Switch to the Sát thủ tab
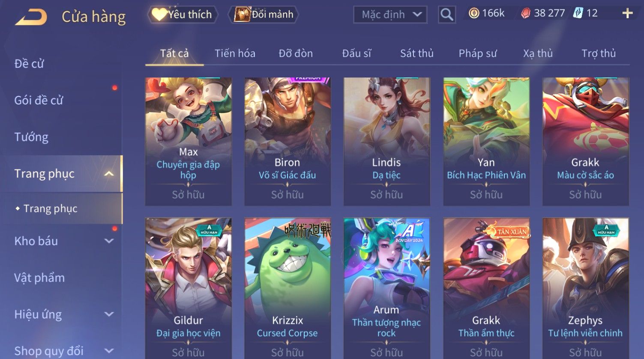Image resolution: width=644 pixels, height=359 pixels. [x=416, y=53]
